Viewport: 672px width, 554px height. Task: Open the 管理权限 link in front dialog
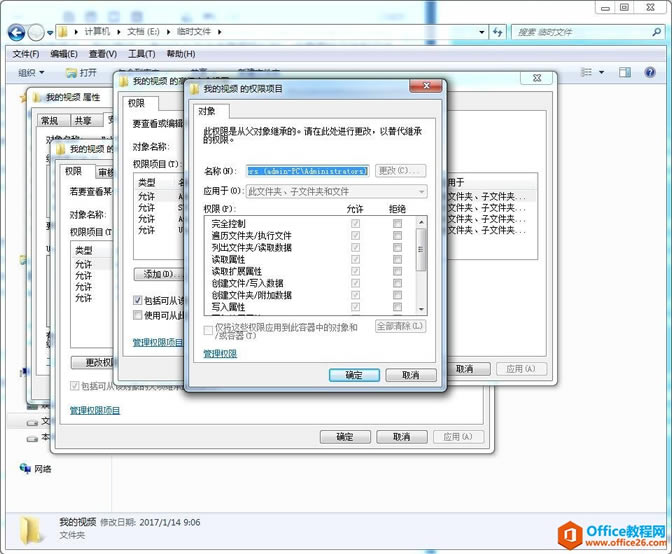[x=220, y=354]
